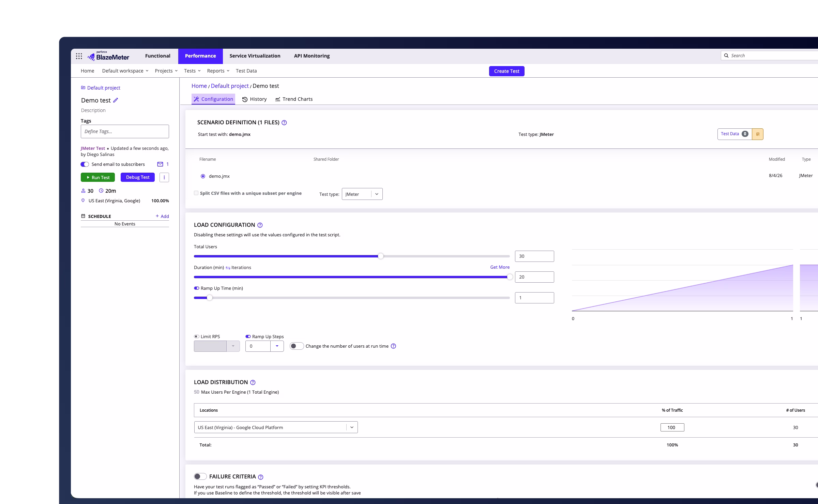Enable the Failure Criteria toggle
The image size is (818, 504).
pos(200,476)
